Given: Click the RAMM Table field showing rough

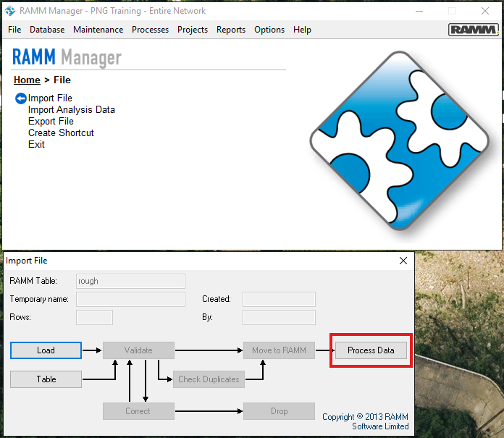Looking at the screenshot, I should [x=130, y=281].
